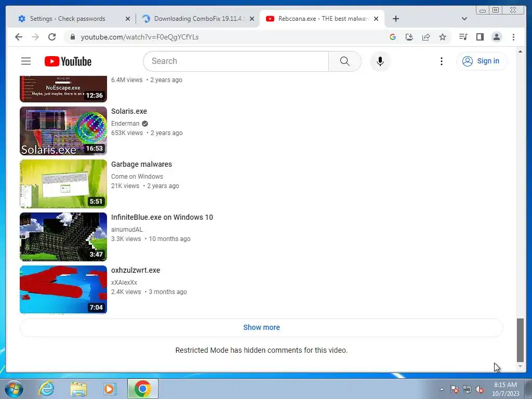
Task: Open a new tab with the plus button
Action: 395,19
